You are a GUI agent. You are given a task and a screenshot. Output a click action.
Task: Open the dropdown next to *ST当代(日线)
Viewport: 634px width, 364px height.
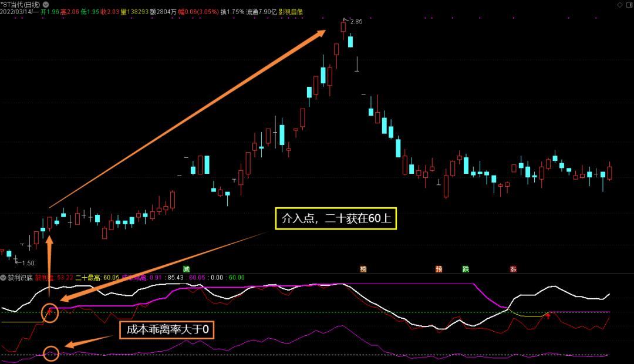46,5
